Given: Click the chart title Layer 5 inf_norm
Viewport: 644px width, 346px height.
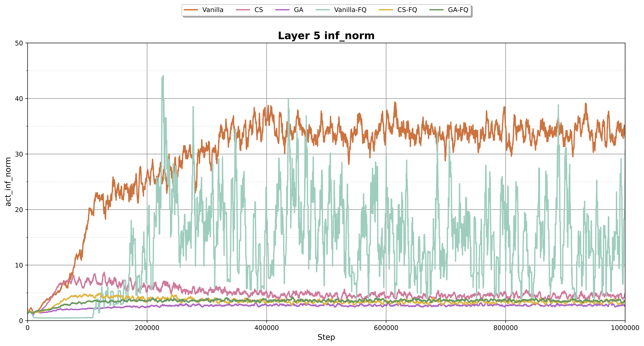Looking at the screenshot, I should pyautogui.click(x=326, y=36).
